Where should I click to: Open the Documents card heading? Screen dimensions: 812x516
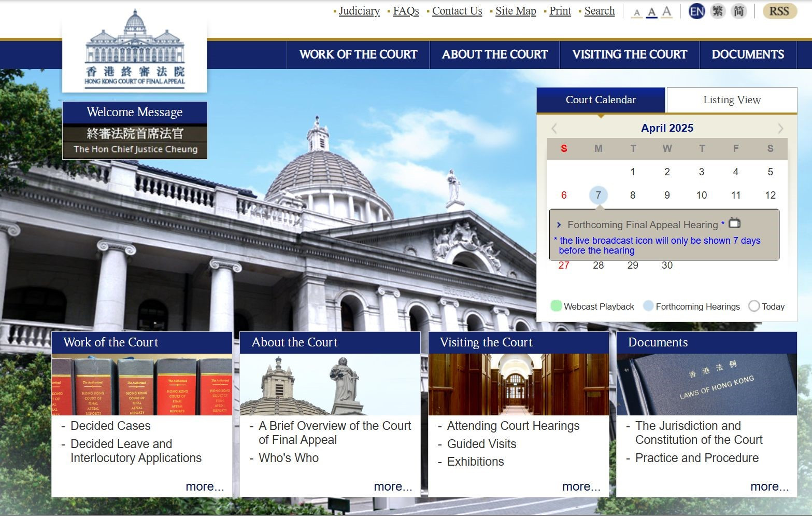tap(707, 342)
